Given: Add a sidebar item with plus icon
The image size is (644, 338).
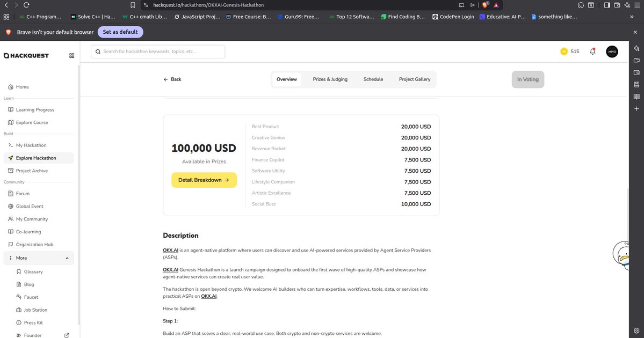Looking at the screenshot, I should tap(636, 109).
